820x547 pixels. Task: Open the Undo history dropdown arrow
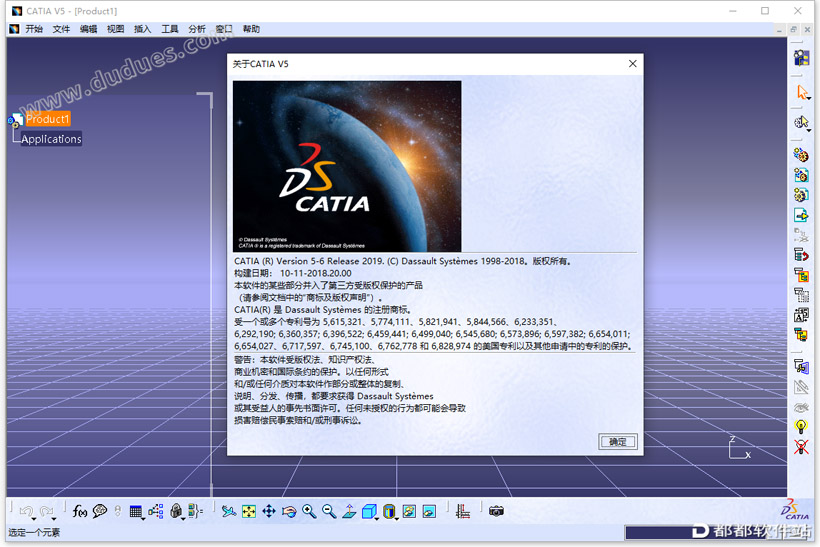(x=33, y=519)
